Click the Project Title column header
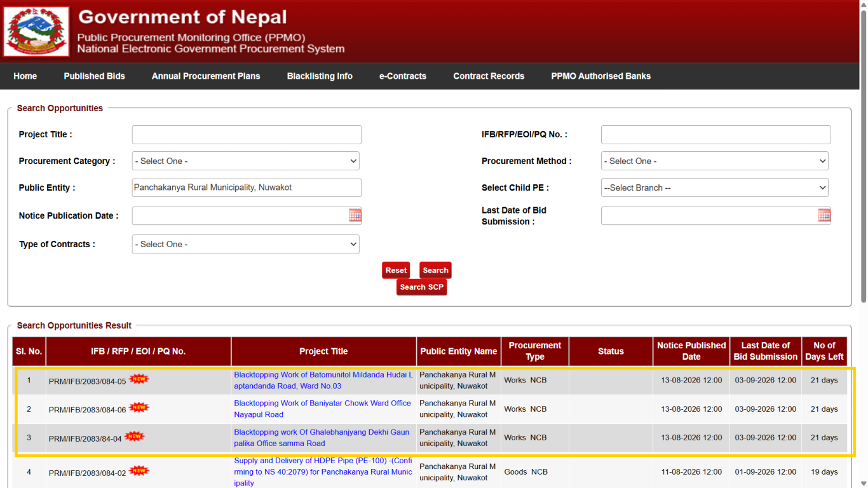The width and height of the screenshot is (868, 488). tap(323, 351)
